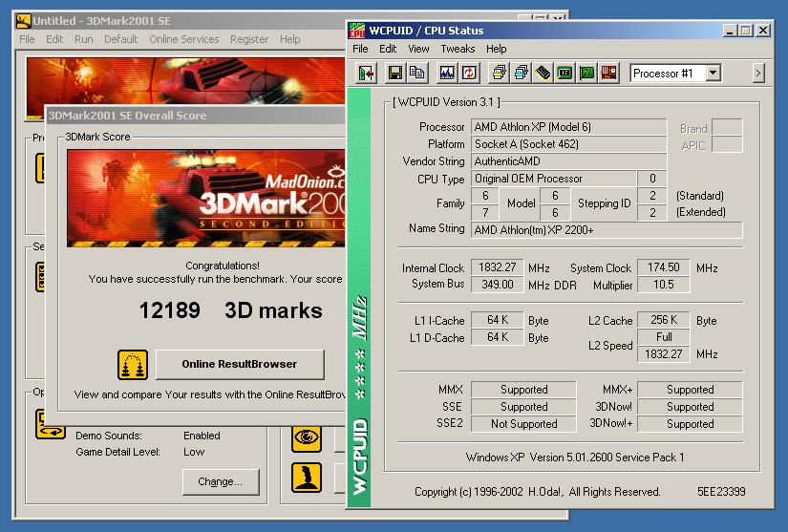Open the yellow stacked feature flags icon
788x532 pixels.
(x=499, y=74)
